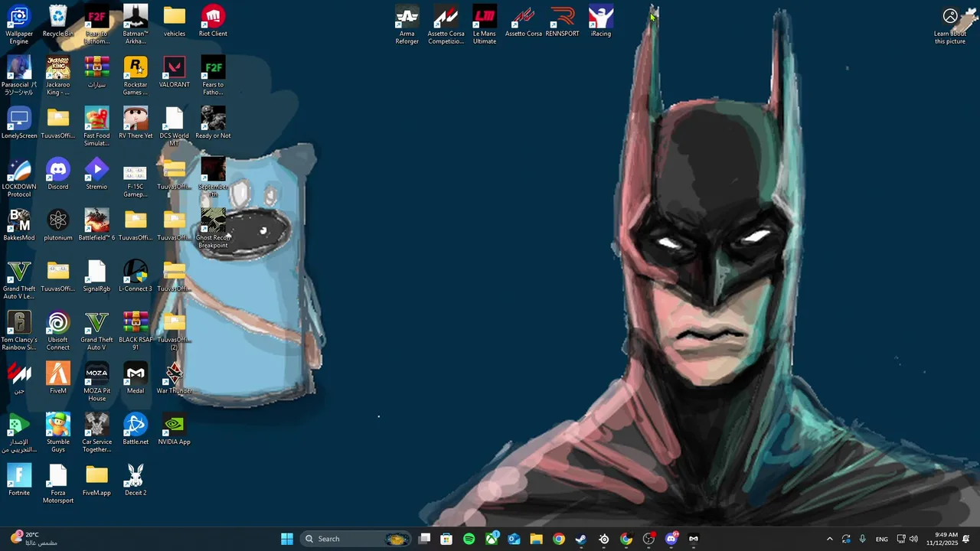Open Spotify from the taskbar
Image resolution: width=980 pixels, height=551 pixels.
pos(469,539)
